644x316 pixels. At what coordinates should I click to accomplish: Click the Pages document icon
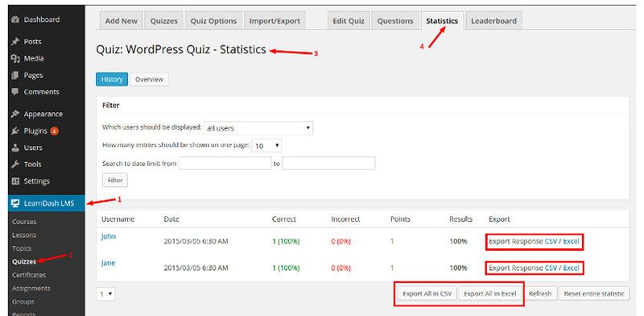point(15,75)
